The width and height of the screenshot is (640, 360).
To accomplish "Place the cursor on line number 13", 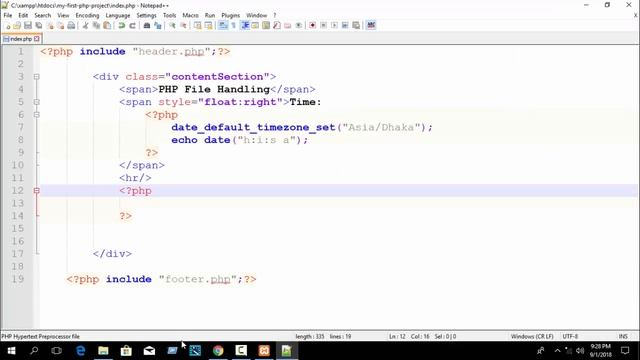I will (18, 203).
